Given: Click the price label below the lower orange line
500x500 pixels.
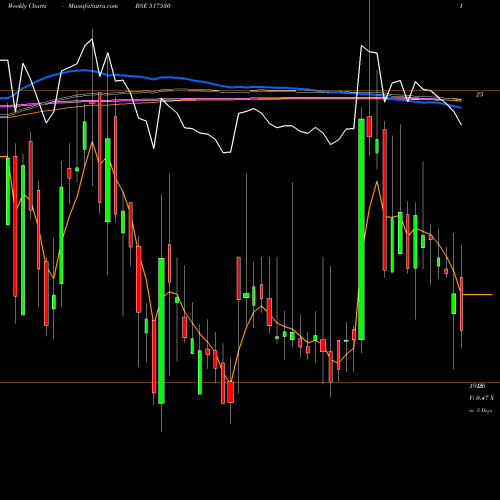Looking at the screenshot, I should tap(477, 386).
